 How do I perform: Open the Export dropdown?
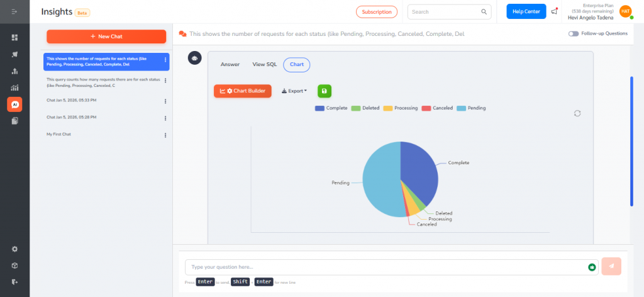294,91
